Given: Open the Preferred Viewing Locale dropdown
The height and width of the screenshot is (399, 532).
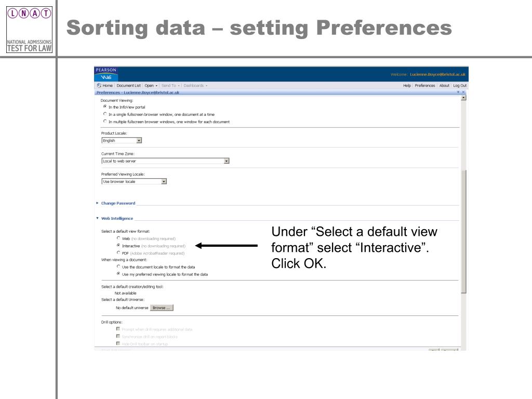Looking at the screenshot, I should pos(164,181).
